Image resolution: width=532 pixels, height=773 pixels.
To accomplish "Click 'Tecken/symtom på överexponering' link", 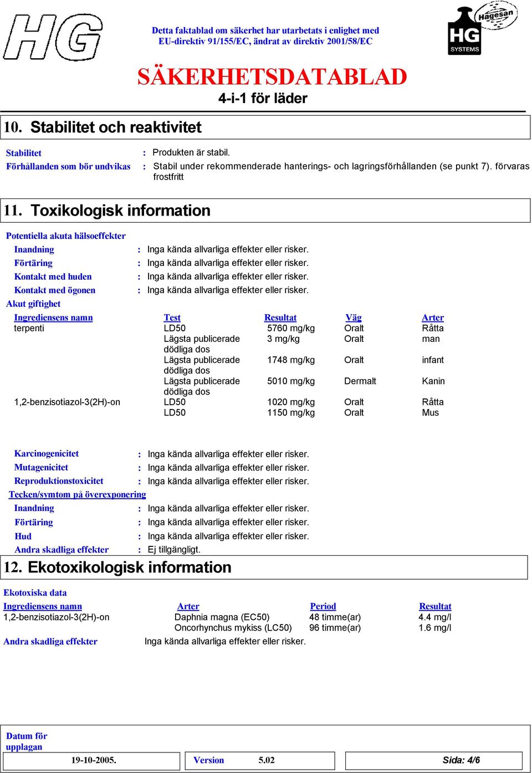I will [78, 494].
